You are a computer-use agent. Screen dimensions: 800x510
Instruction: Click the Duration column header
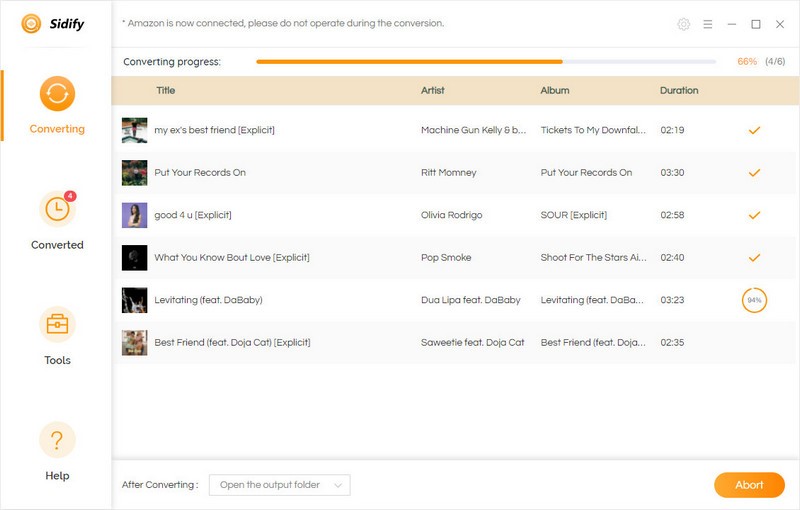click(x=679, y=91)
